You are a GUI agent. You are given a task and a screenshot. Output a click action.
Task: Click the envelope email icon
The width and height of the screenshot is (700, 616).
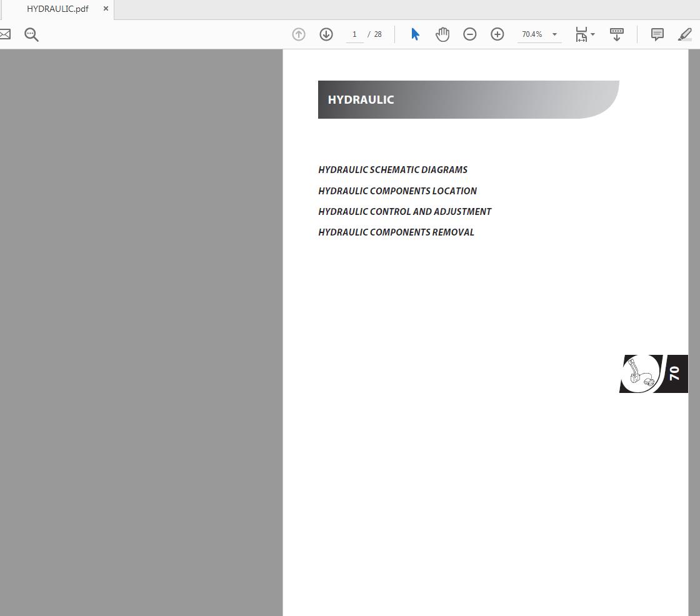pyautogui.click(x=4, y=34)
